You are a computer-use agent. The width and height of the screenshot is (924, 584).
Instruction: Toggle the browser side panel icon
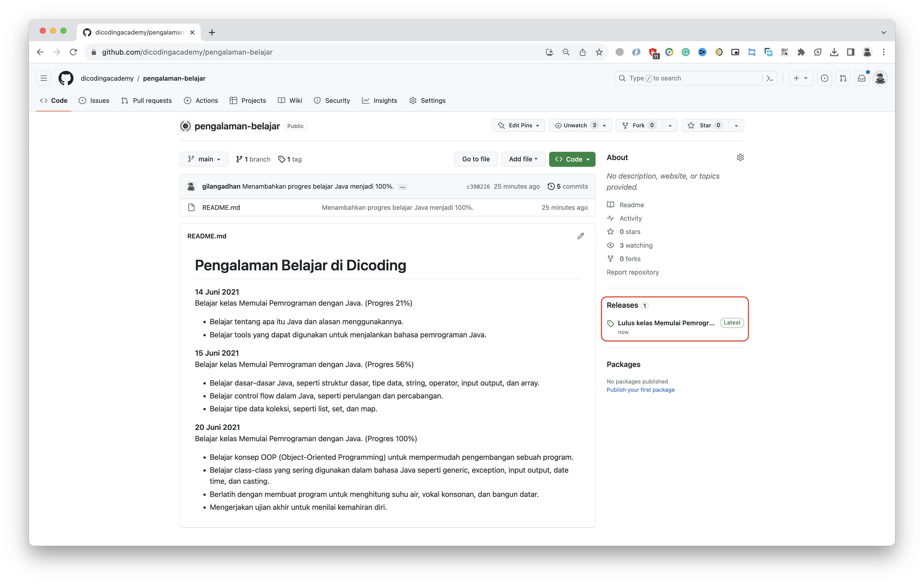tap(851, 52)
